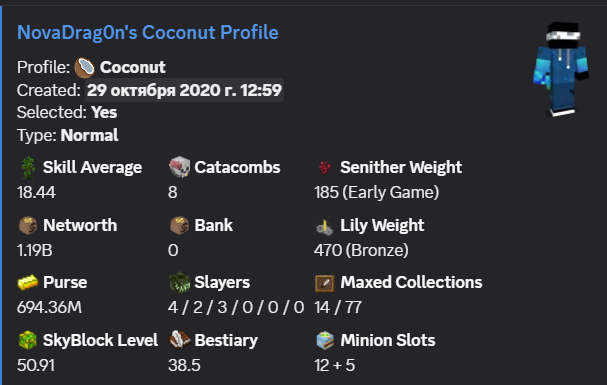Click the Senither Weight red berries icon
The width and height of the screenshot is (607, 385).
(324, 167)
